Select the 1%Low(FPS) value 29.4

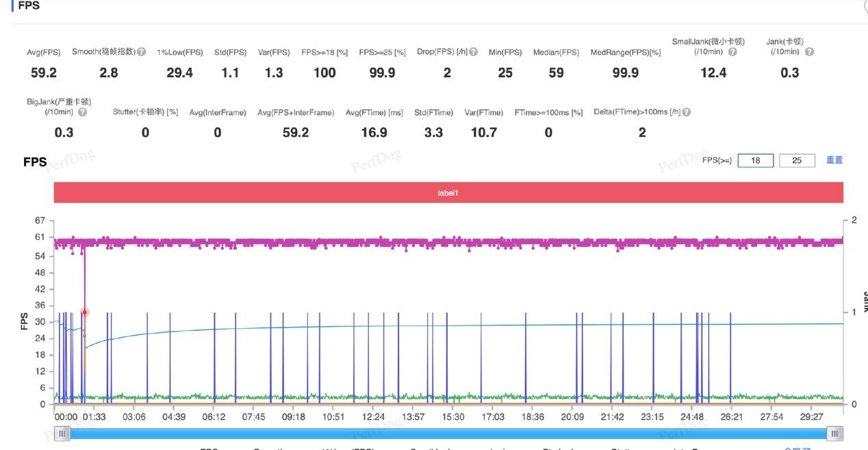coord(180,72)
